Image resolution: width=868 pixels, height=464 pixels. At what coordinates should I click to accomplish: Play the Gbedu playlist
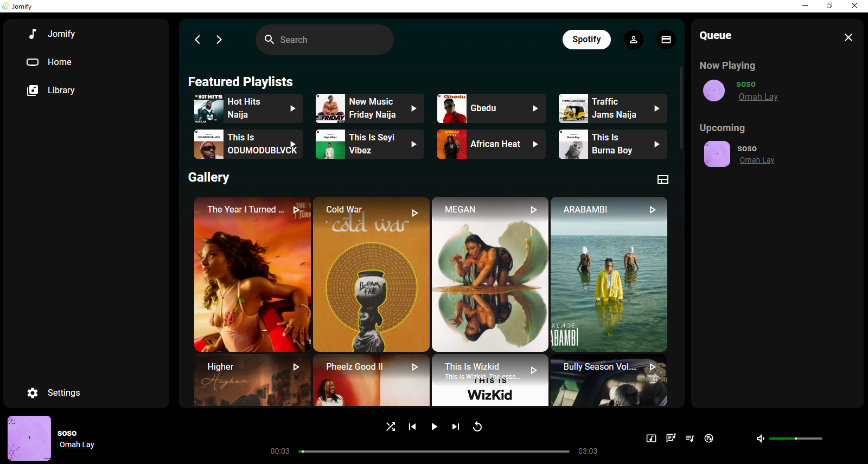535,108
